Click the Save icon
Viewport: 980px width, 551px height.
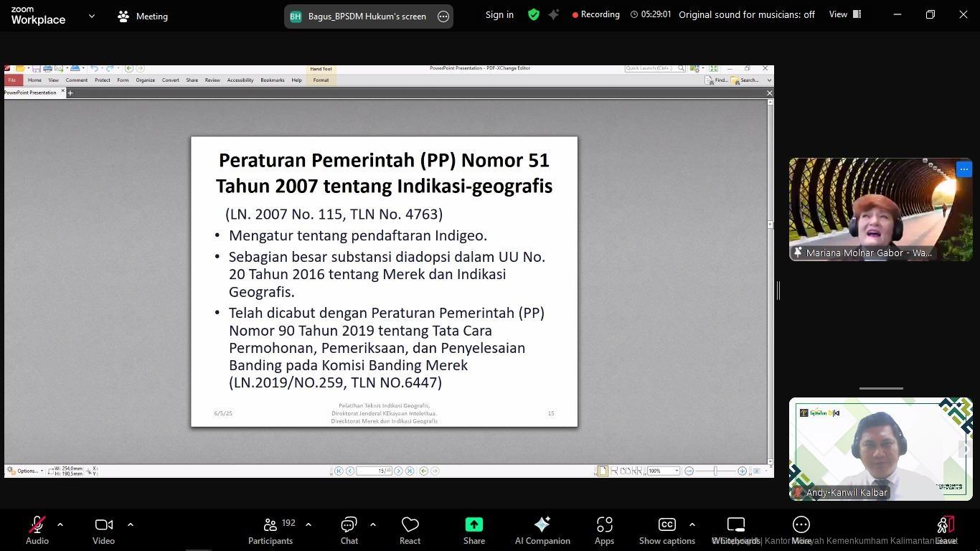[37, 69]
